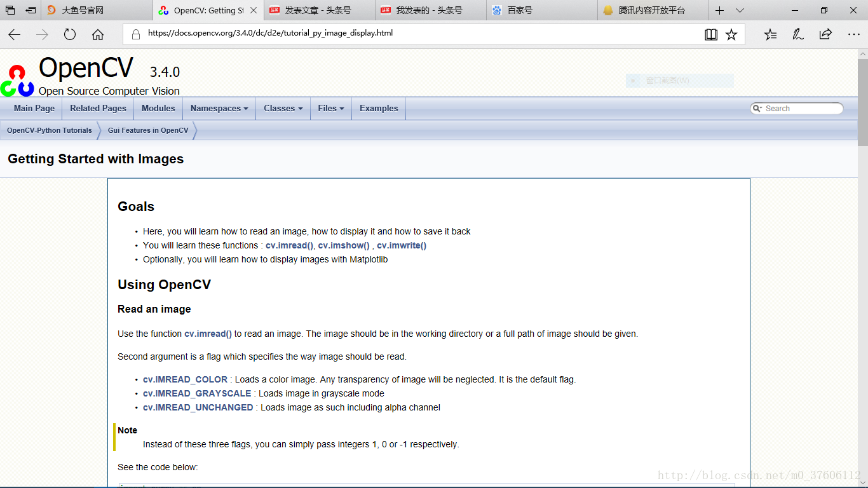Expand the Classes dropdown menu
This screenshot has width=868, height=488.
coord(283,108)
